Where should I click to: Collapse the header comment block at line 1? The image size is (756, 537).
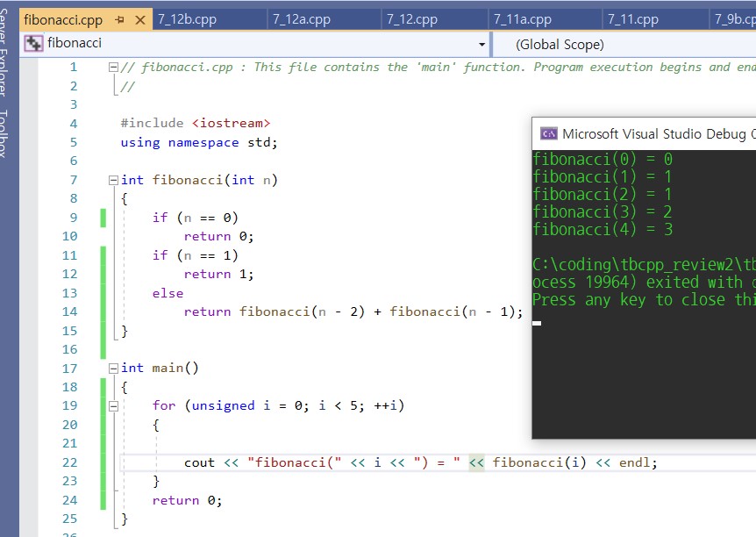tap(113, 68)
